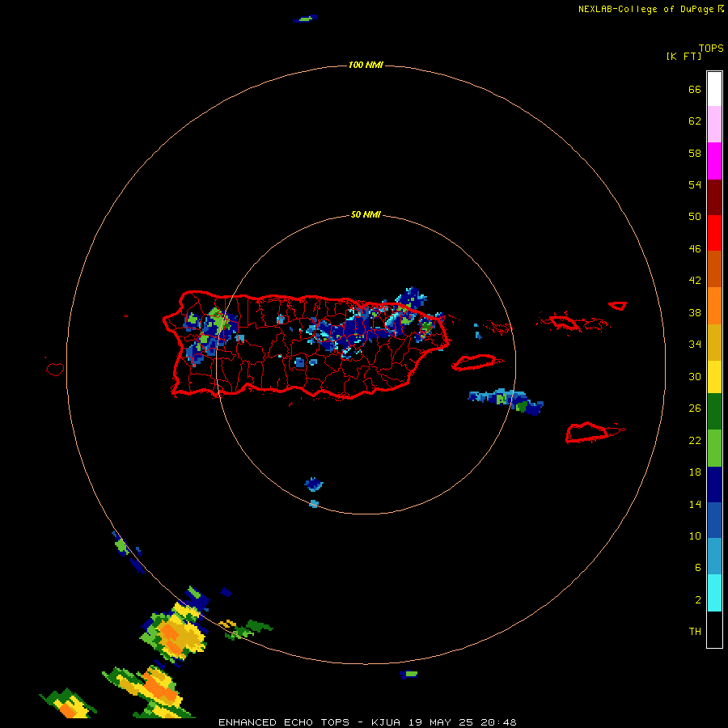Pick the bright orange legend swatch
Screen dimensions: 728x728
[x=714, y=306]
